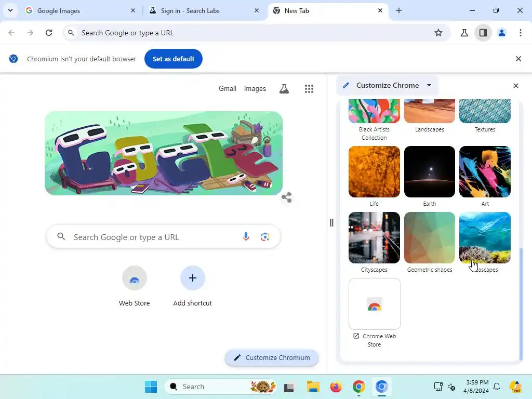This screenshot has width=532, height=399.
Task: Go back with the back arrow
Action: coord(11,33)
